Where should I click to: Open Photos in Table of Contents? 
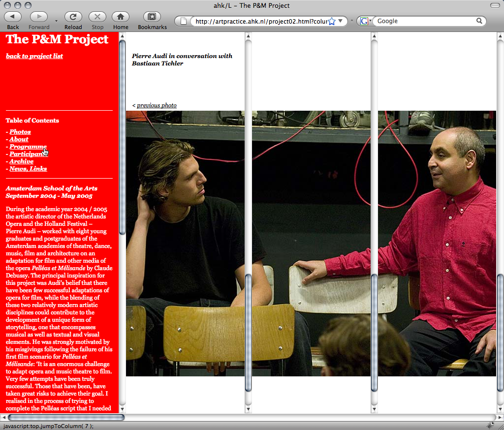point(20,132)
